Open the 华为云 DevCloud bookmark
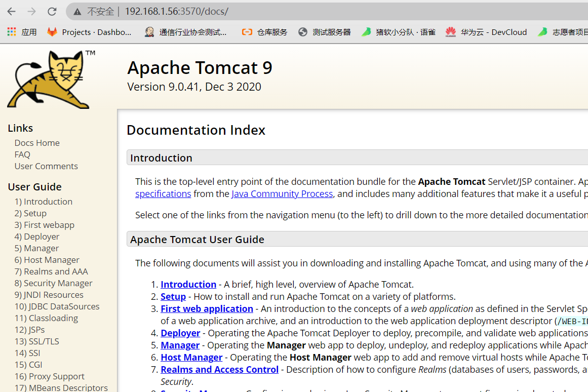The image size is (588, 392). 486,32
